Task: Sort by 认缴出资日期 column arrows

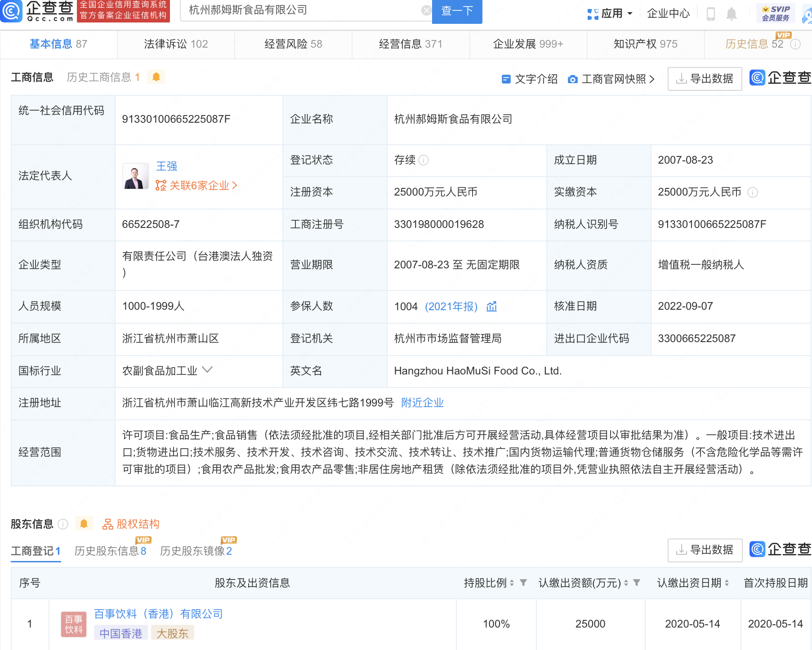Action: pos(727,583)
